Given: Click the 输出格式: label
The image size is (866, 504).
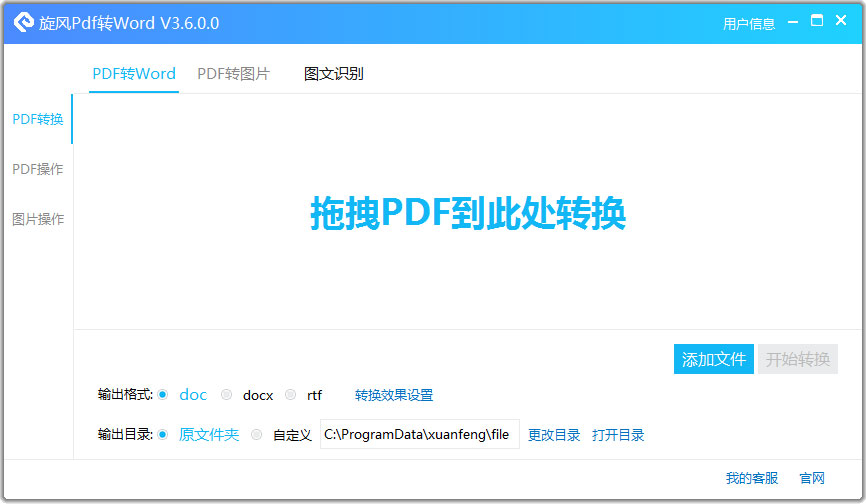Looking at the screenshot, I should (x=125, y=395).
